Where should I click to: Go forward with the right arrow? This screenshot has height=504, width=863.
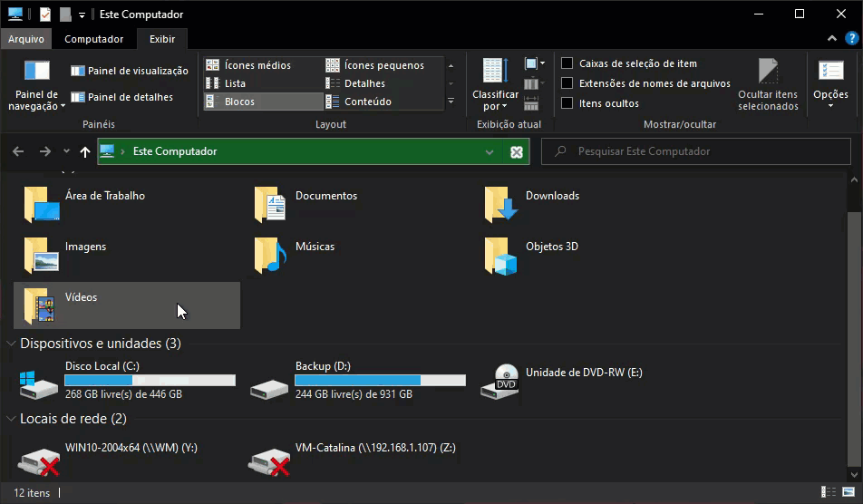45,151
